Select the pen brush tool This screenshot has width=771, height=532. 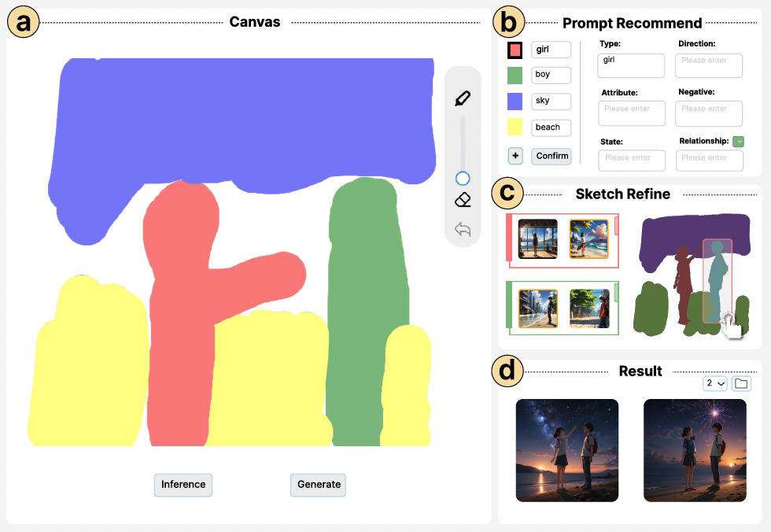point(463,98)
